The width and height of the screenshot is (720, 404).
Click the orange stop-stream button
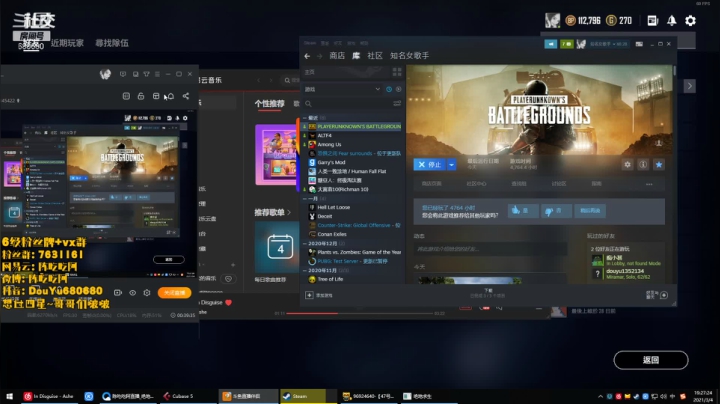(174, 292)
